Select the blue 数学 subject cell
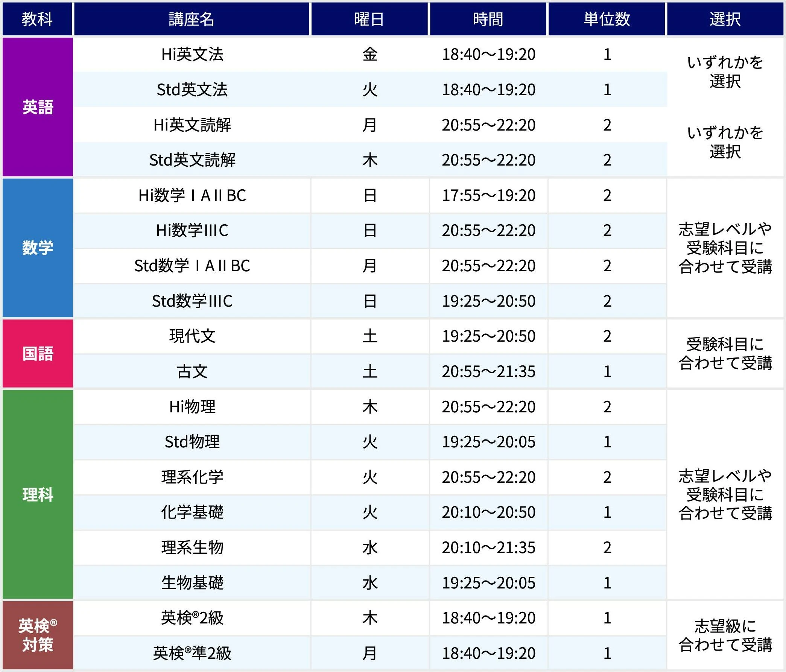 pos(38,248)
